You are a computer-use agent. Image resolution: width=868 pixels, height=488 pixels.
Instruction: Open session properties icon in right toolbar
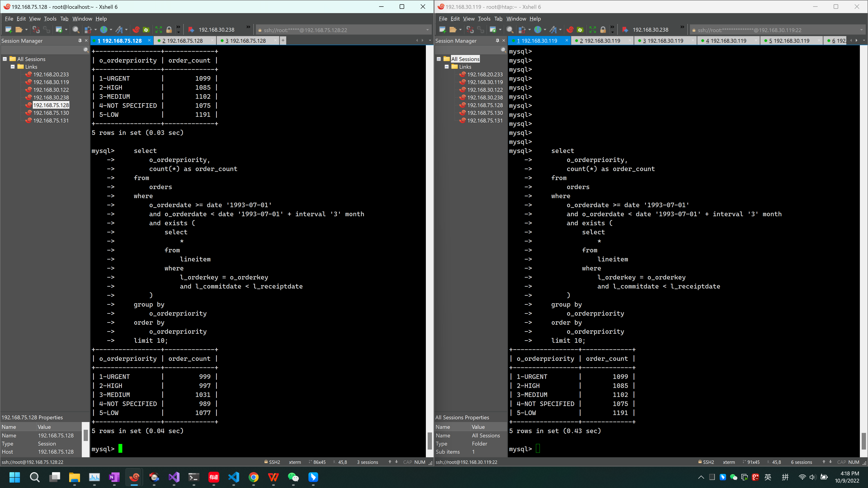[x=493, y=30]
